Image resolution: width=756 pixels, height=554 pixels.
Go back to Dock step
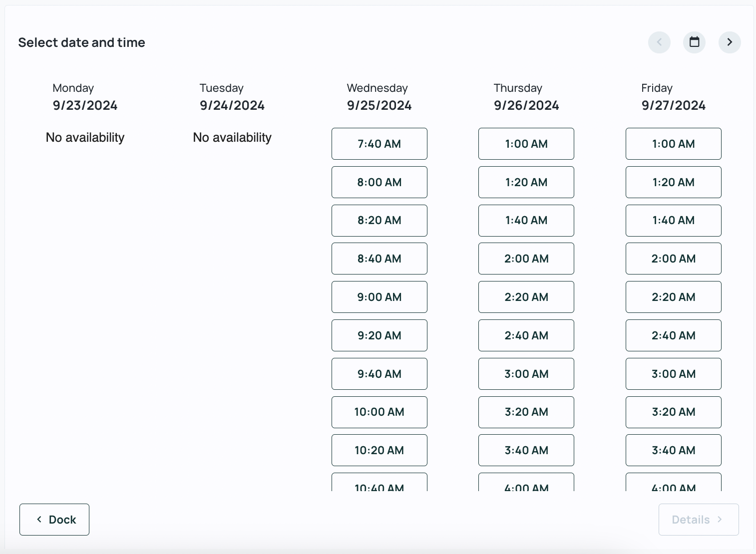tap(54, 520)
